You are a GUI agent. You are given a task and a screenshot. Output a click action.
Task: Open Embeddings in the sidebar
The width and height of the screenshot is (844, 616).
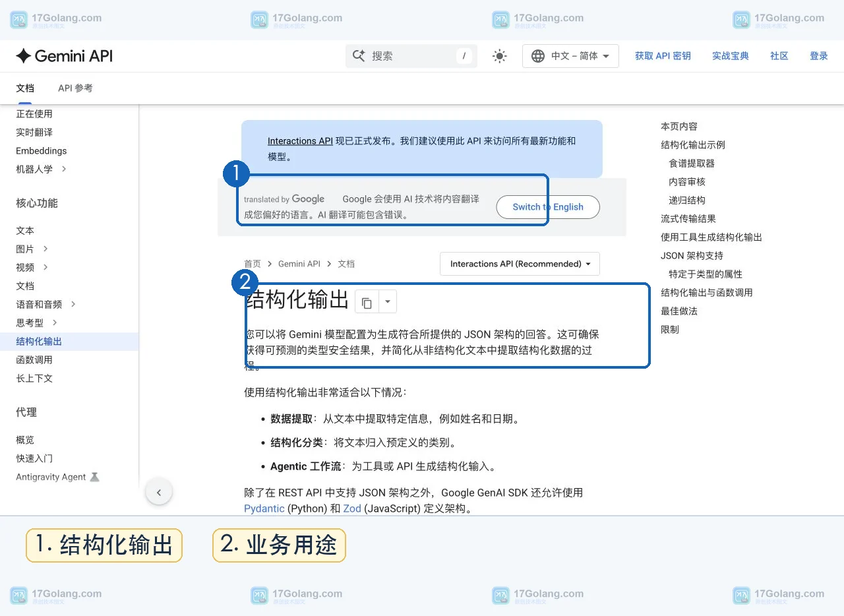coord(42,151)
